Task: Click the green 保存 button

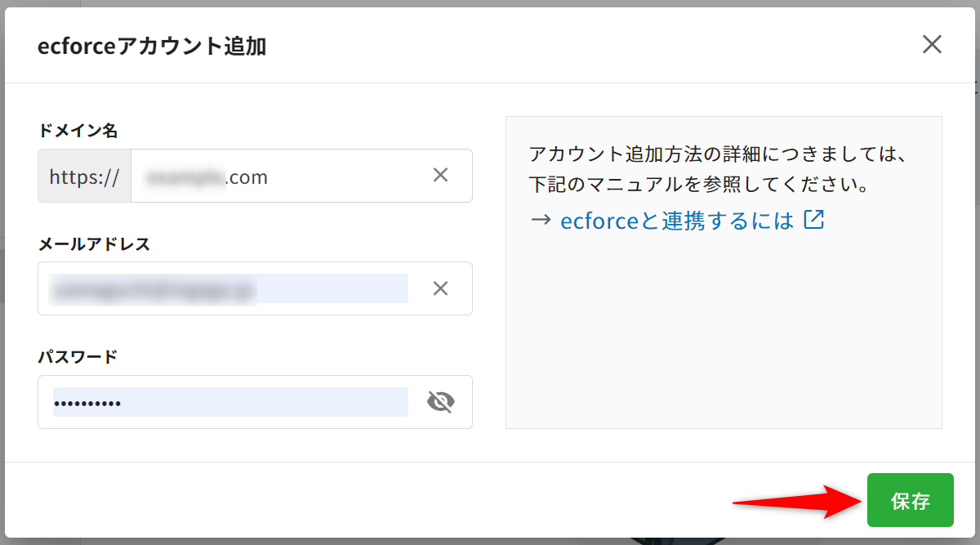Action: coord(910,500)
